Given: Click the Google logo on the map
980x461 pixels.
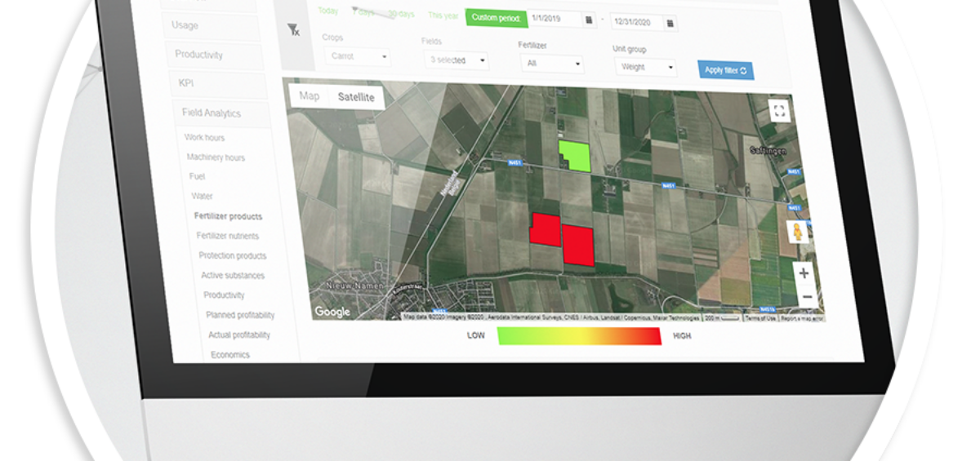Looking at the screenshot, I should pos(332,312).
